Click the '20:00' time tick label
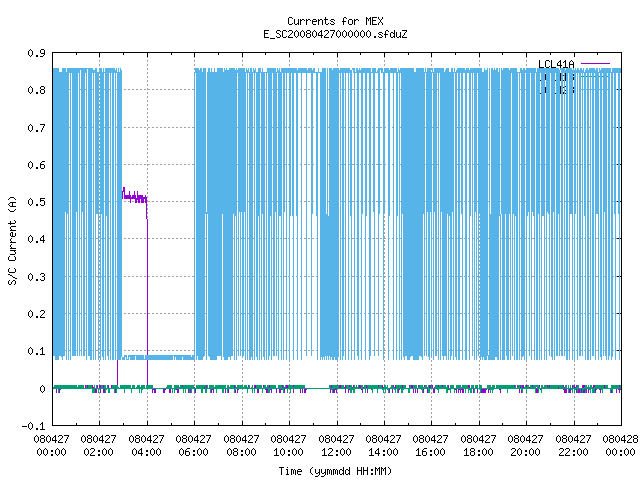 pos(525,452)
